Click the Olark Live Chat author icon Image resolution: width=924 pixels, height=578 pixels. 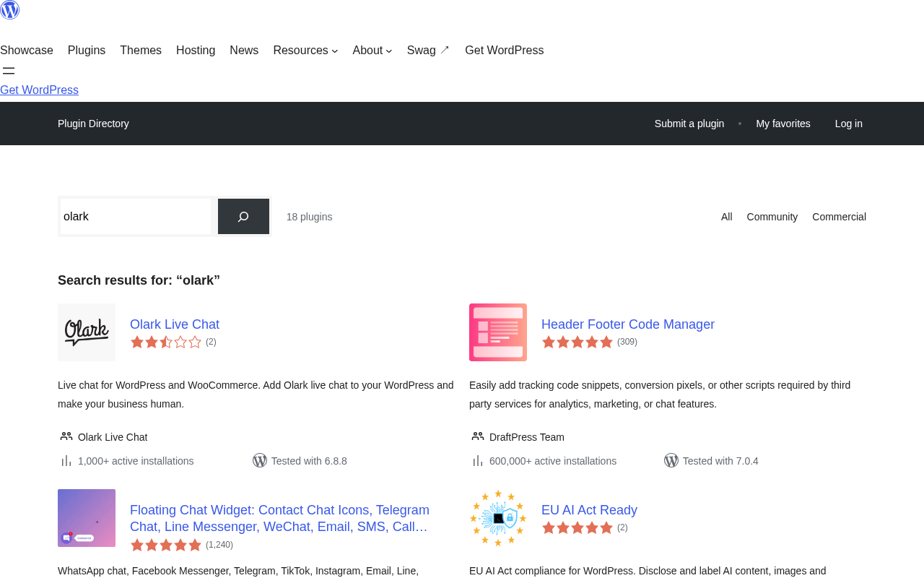(66, 436)
